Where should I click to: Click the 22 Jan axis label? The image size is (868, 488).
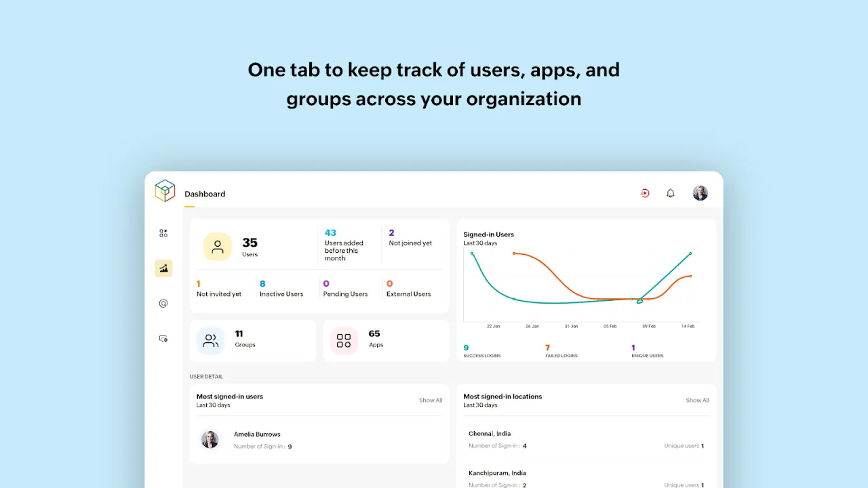tap(494, 327)
